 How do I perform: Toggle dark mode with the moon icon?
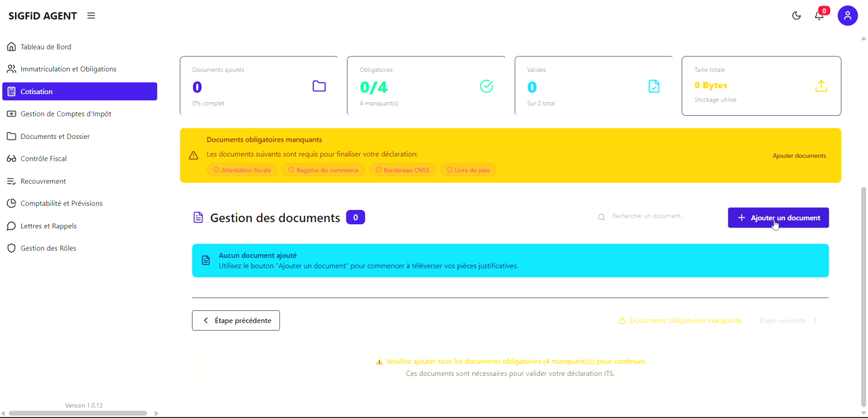pos(796,15)
